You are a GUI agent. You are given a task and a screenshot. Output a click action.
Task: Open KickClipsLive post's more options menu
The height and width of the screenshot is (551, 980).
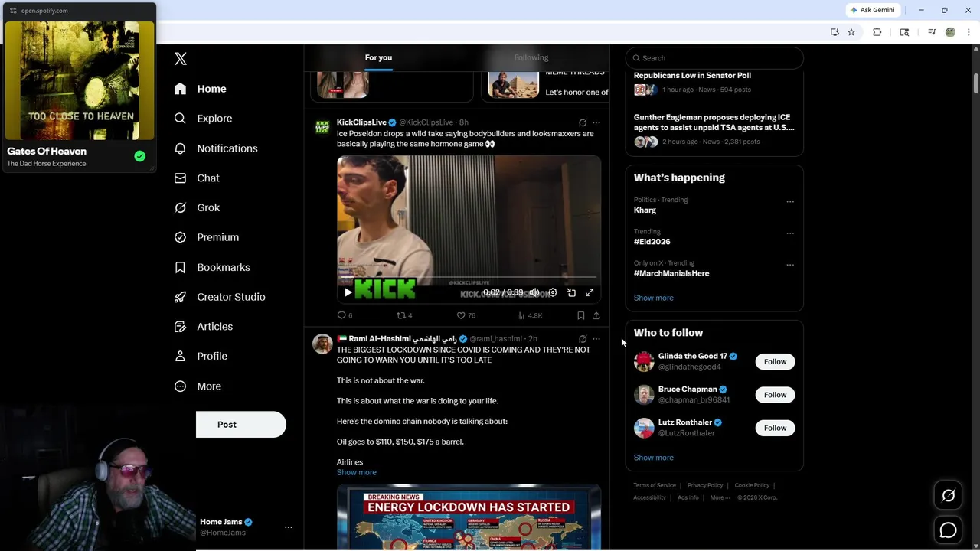[x=596, y=122]
